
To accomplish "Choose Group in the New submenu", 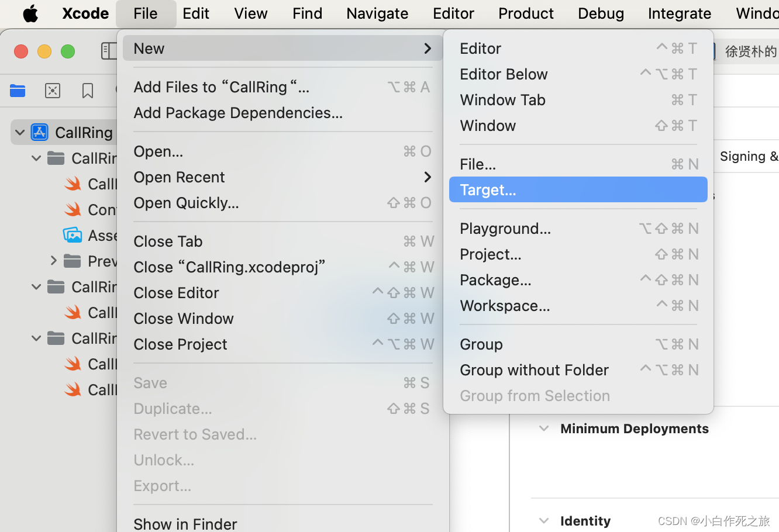I will pos(578,344).
